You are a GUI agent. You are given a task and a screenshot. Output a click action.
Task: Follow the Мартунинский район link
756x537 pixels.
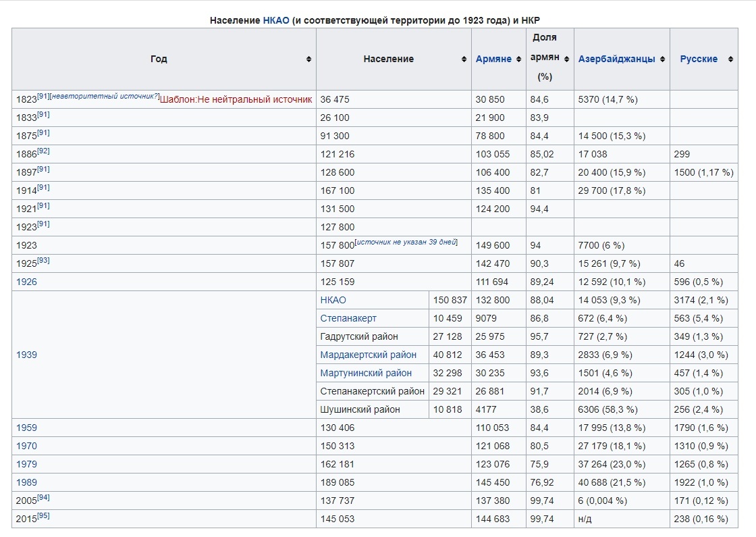[366, 373]
